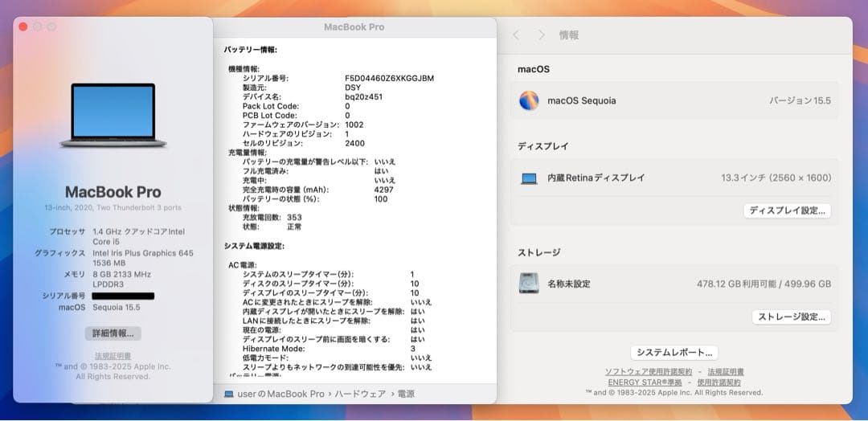Screen dimensions: 868x421
Task: Open the 詳細情報... button
Action: click(113, 333)
